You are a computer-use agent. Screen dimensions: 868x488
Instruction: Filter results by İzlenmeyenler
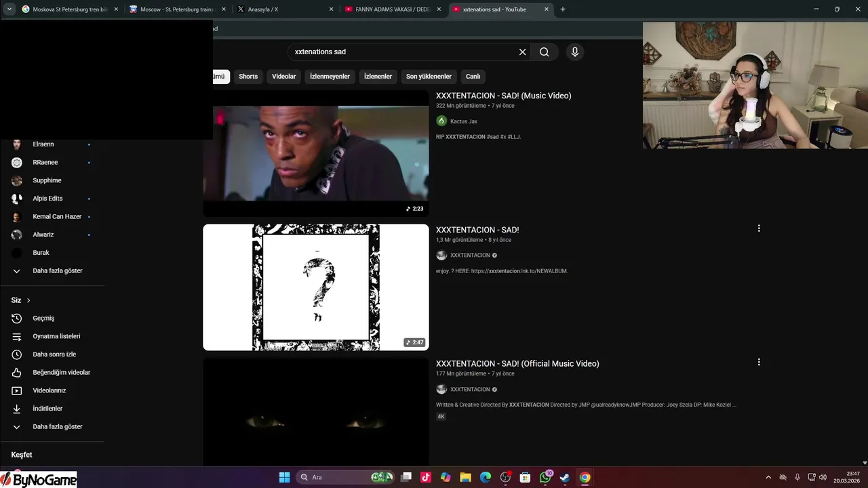(330, 77)
